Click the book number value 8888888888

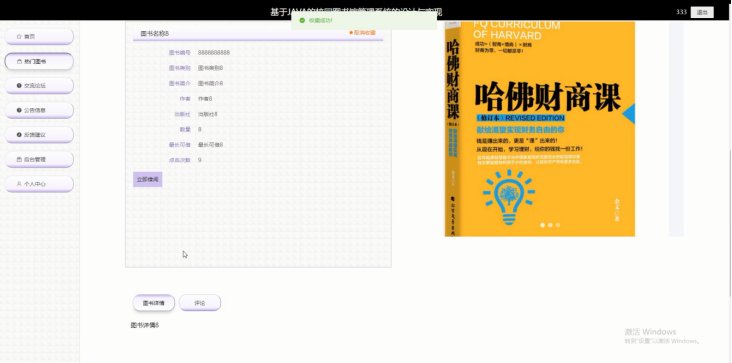point(214,53)
